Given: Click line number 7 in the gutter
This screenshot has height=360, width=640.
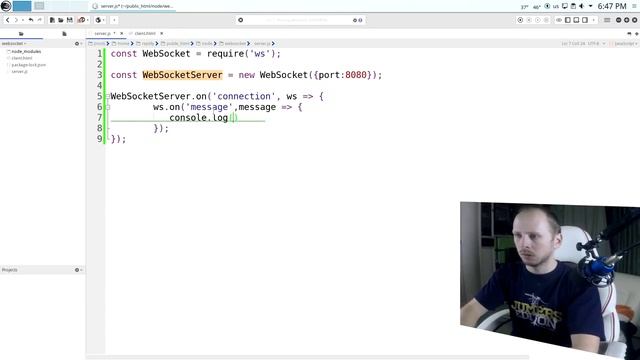Looking at the screenshot, I should [x=100, y=118].
